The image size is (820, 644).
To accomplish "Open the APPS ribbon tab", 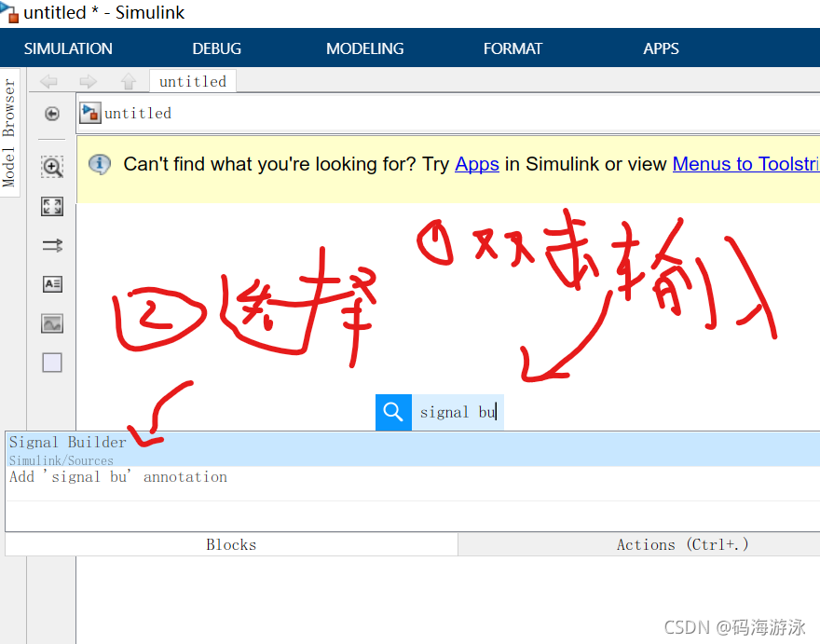I will (x=661, y=48).
